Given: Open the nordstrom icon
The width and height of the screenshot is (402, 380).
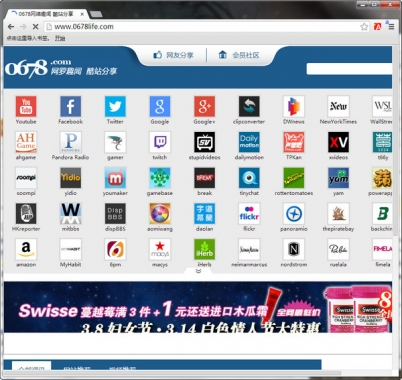Looking at the screenshot, I should point(294,249).
